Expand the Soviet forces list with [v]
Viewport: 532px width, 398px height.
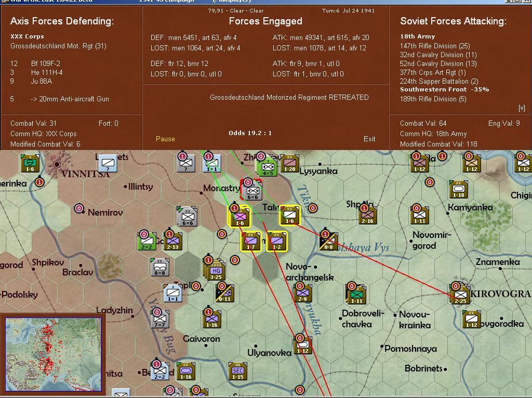[522, 108]
